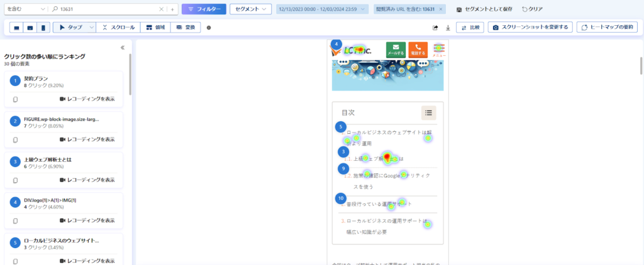Image resolution: width=644 pixels, height=265 pixels.
Task: Click the LCT Inc. logo in preview
Action: 352,50
